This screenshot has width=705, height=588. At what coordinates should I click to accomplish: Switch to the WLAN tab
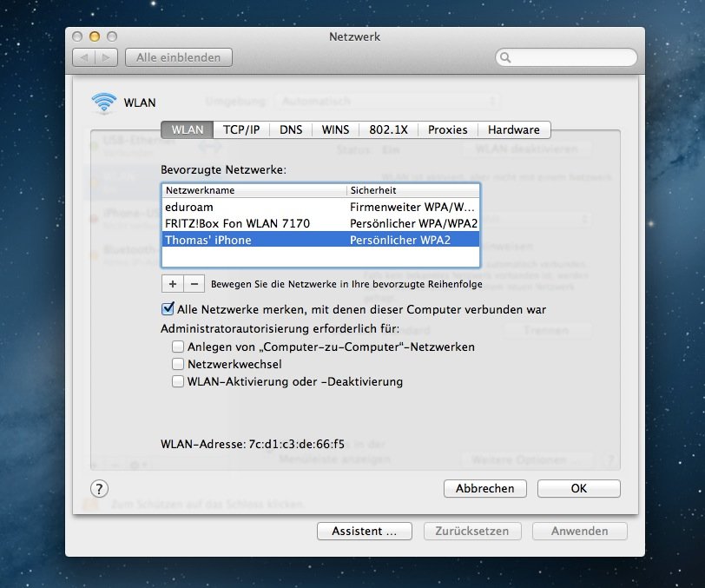[x=187, y=129]
